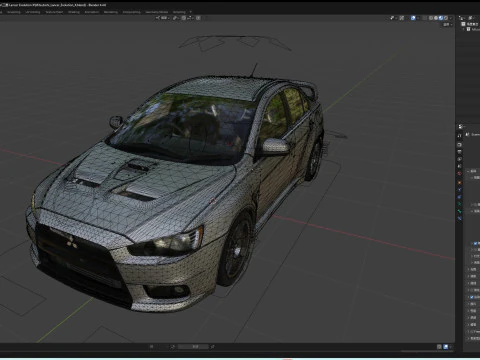
Task: Open the transform orientation dropdown
Action: click(163, 18)
